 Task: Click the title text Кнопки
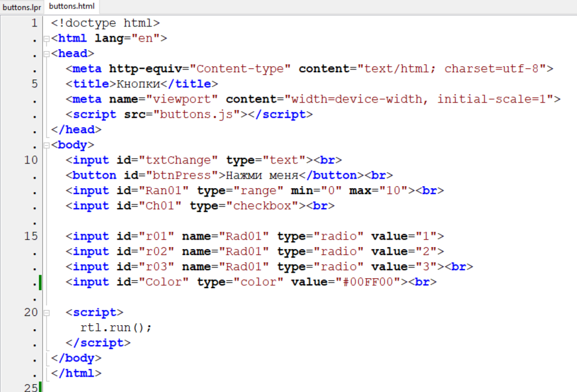tap(138, 84)
